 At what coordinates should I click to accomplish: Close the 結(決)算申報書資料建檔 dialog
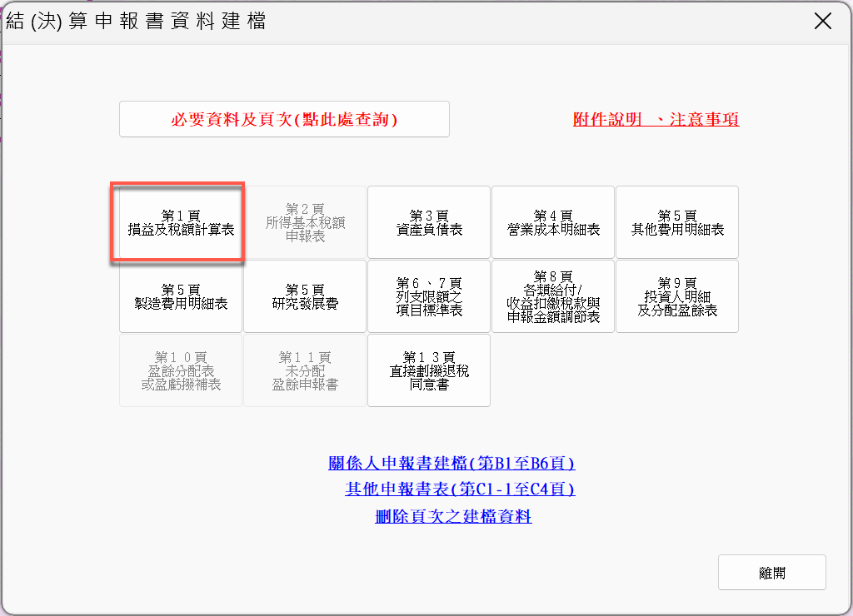click(x=822, y=21)
